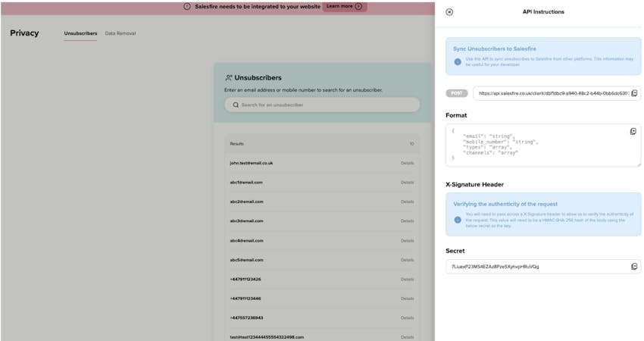This screenshot has height=341, width=644.
Task: Select the abc3@email.com entry
Action: [x=246, y=221]
